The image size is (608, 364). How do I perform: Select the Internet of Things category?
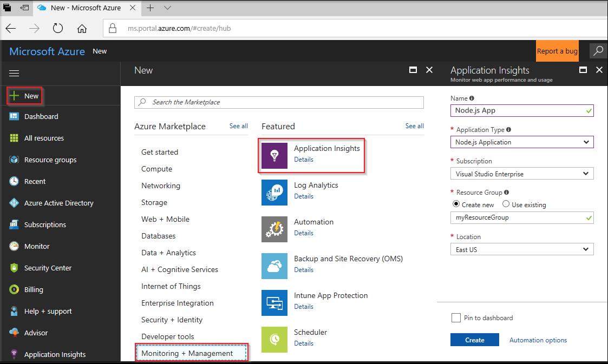(171, 286)
